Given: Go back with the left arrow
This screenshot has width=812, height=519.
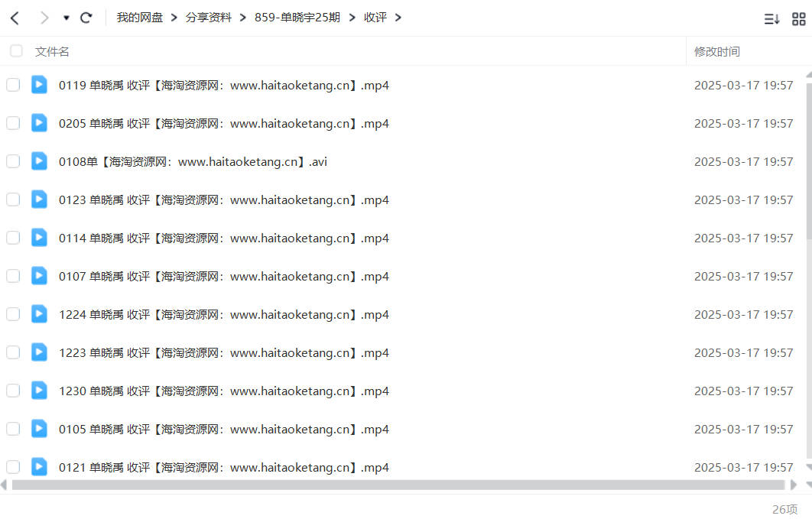Looking at the screenshot, I should 15,18.
